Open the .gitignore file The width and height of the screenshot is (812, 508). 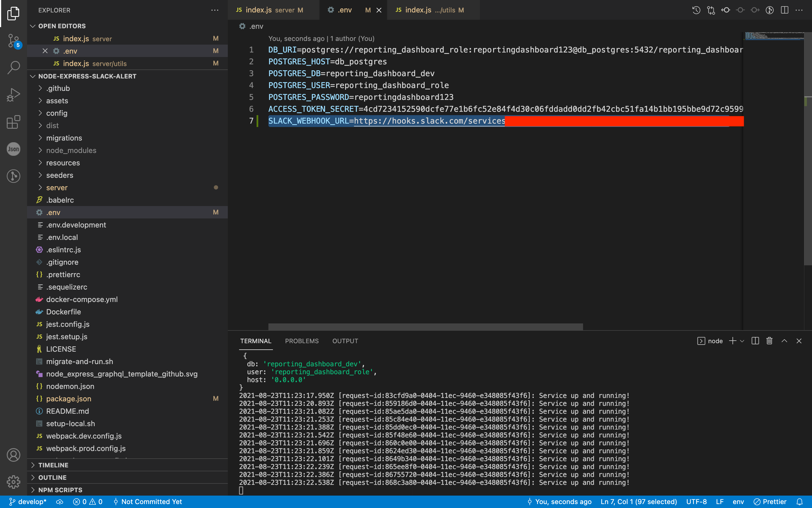(127, 262)
